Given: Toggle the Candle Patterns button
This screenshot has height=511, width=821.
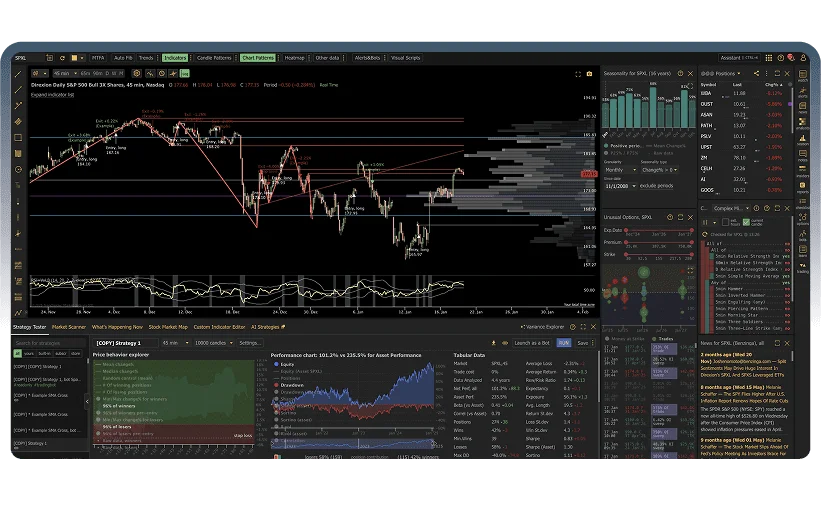Looking at the screenshot, I should tap(214, 58).
